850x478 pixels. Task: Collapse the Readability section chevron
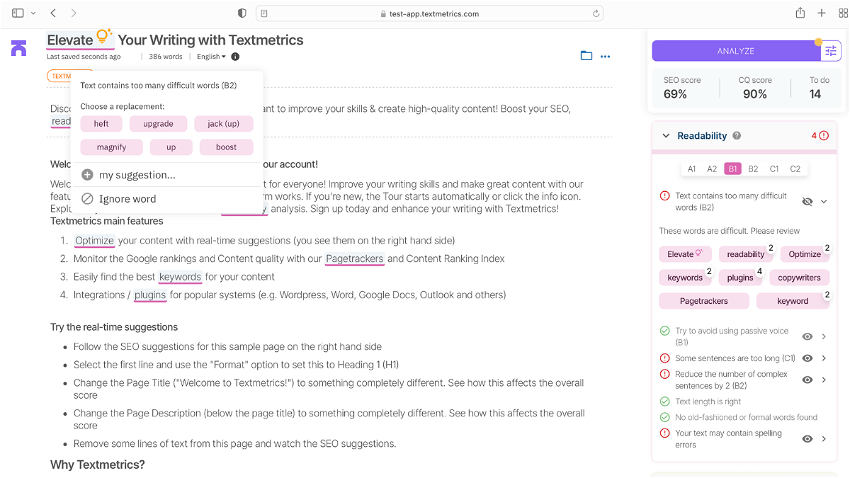[x=666, y=135]
